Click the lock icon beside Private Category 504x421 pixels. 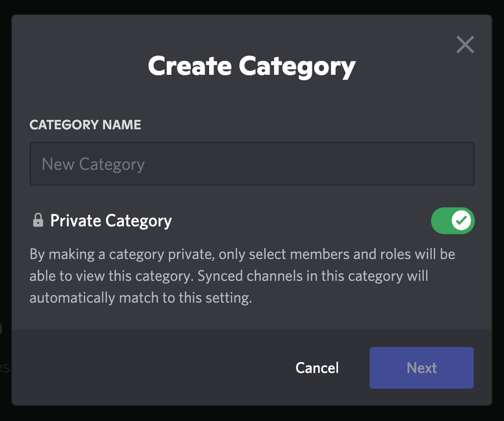[38, 220]
